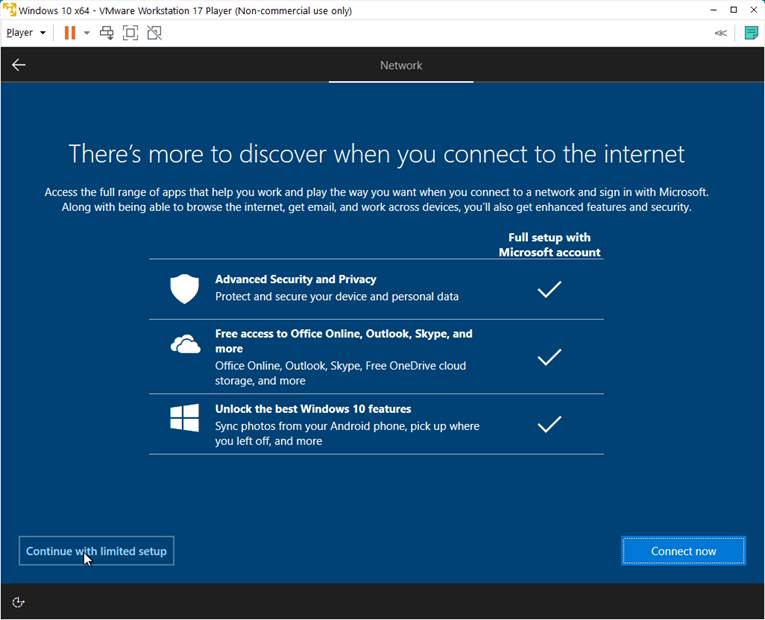
Task: Open Ease of Access icon
Action: click(x=18, y=602)
